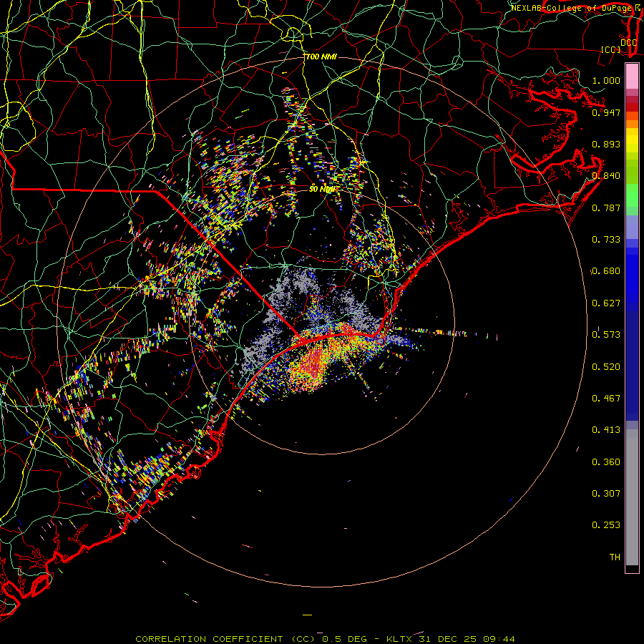Click the 0.840 color scale value
This screenshot has width=644, height=644.
[606, 176]
